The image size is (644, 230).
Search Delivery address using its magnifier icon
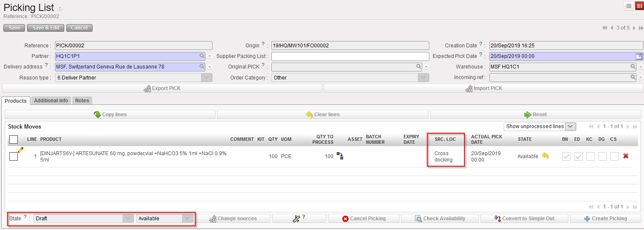tap(202, 66)
